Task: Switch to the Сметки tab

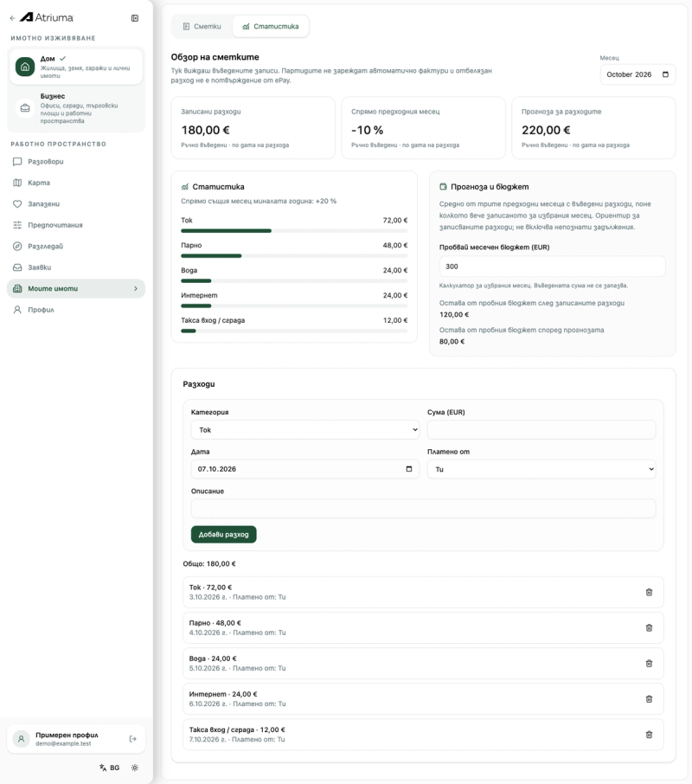Action: (202, 27)
